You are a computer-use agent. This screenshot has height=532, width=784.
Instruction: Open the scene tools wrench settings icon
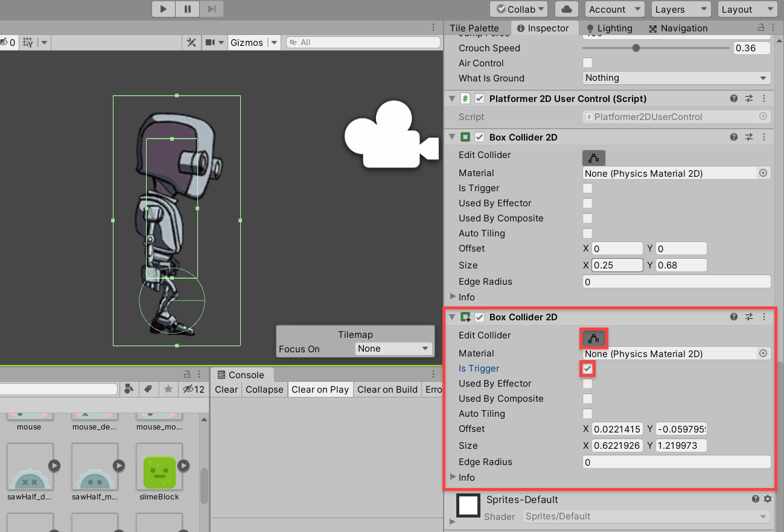(x=191, y=42)
